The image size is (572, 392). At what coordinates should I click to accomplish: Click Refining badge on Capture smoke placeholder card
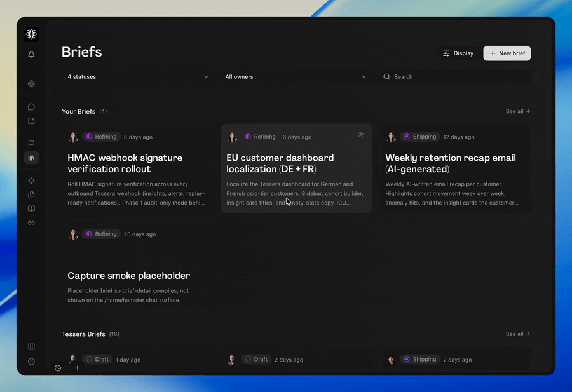(x=102, y=234)
